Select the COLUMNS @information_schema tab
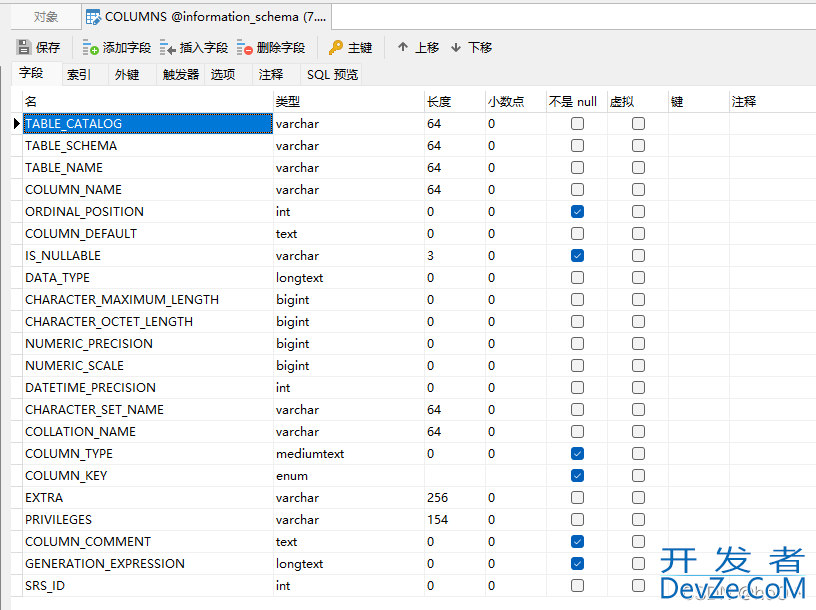This screenshot has height=610, width=816. pos(207,17)
